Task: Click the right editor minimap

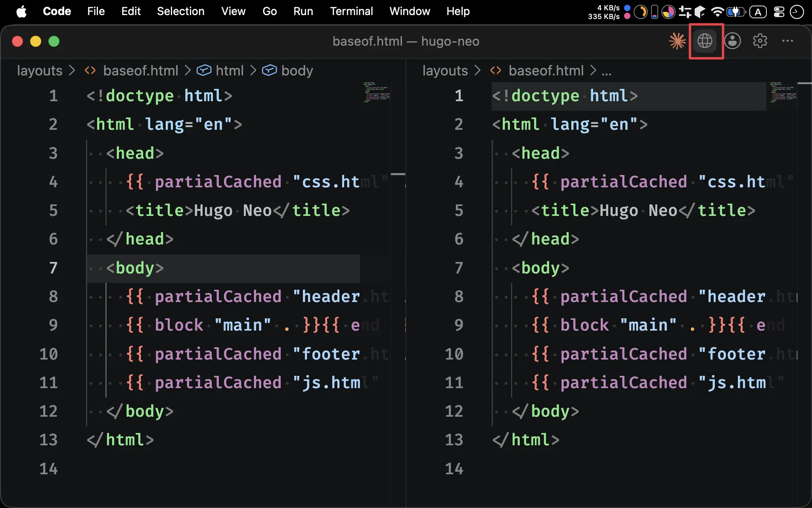Action: [783, 92]
